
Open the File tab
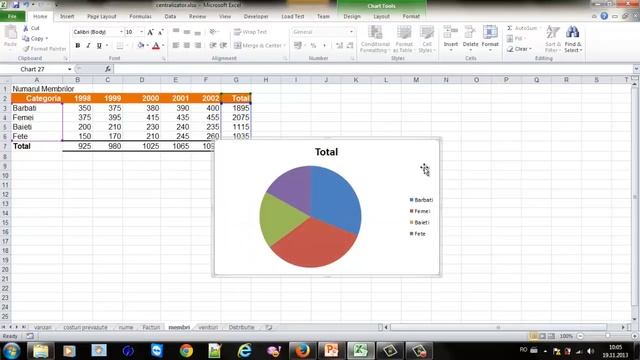pos(12,16)
